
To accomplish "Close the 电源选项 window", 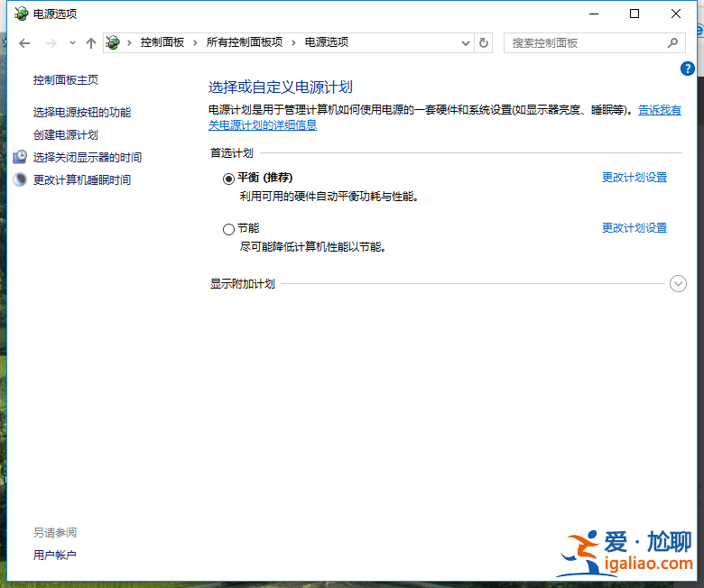I will click(676, 14).
